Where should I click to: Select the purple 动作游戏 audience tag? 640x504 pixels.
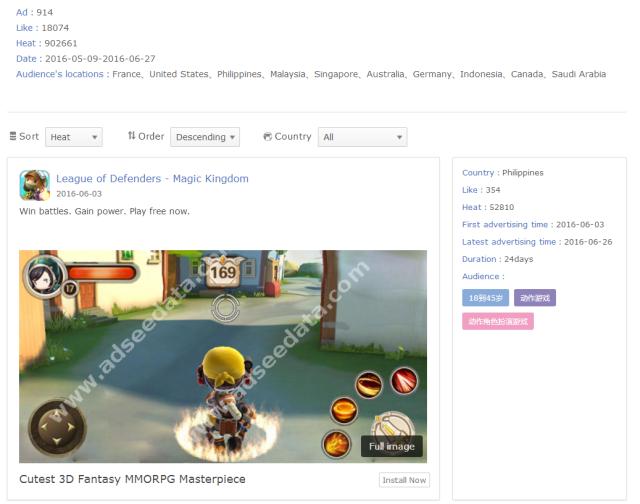click(x=535, y=297)
